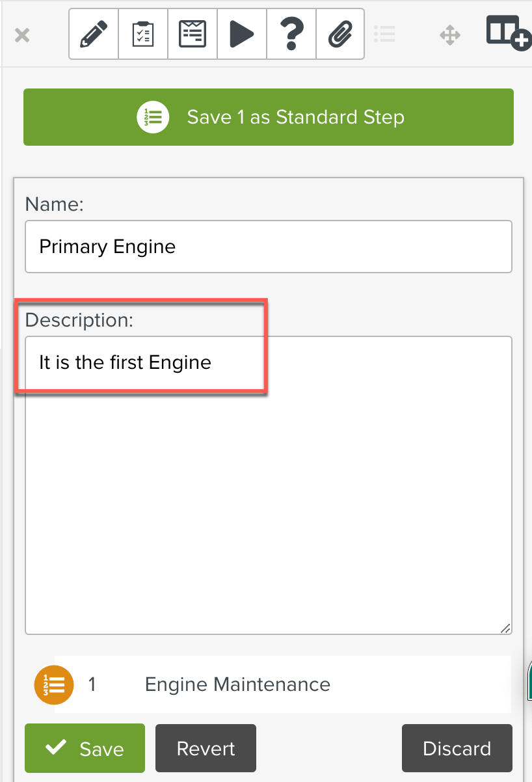
Task: Save 1 as Standard Step
Action: tap(268, 117)
